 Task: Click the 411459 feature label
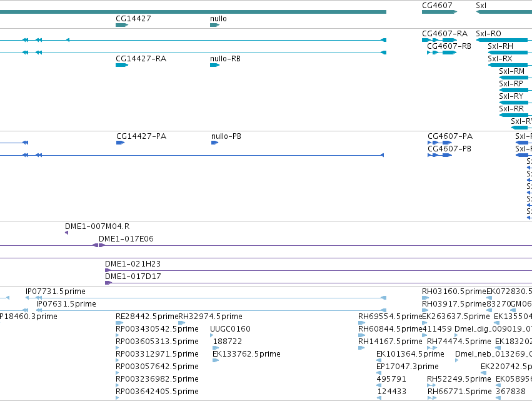tap(437, 329)
